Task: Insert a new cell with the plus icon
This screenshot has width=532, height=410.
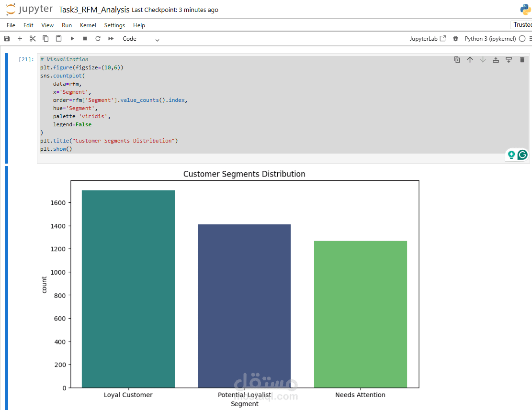Action: click(20, 39)
